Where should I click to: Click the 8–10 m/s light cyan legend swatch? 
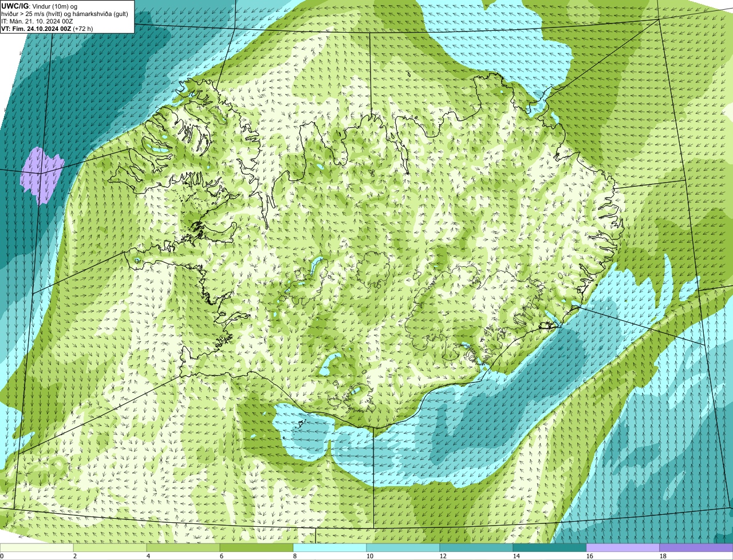click(330, 547)
